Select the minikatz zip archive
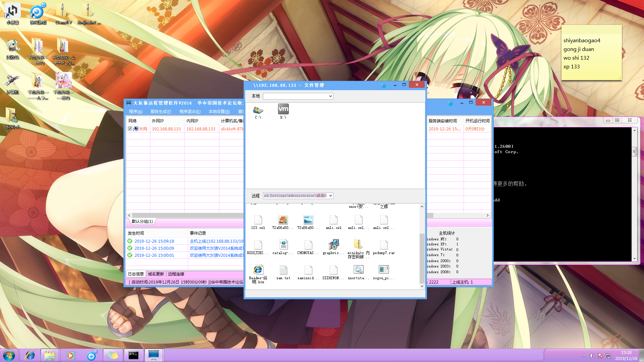644x362 pixels. (x=358, y=245)
